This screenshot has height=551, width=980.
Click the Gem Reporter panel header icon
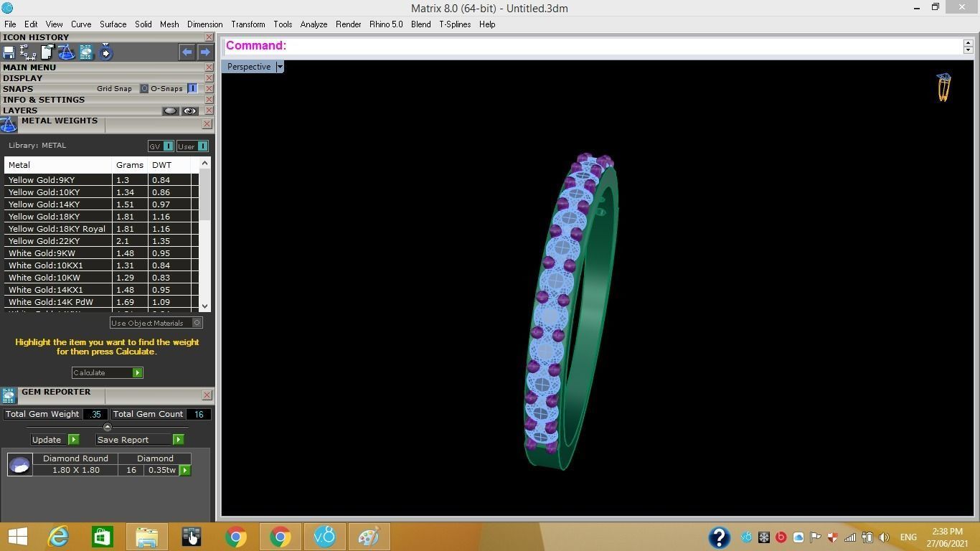pos(9,395)
